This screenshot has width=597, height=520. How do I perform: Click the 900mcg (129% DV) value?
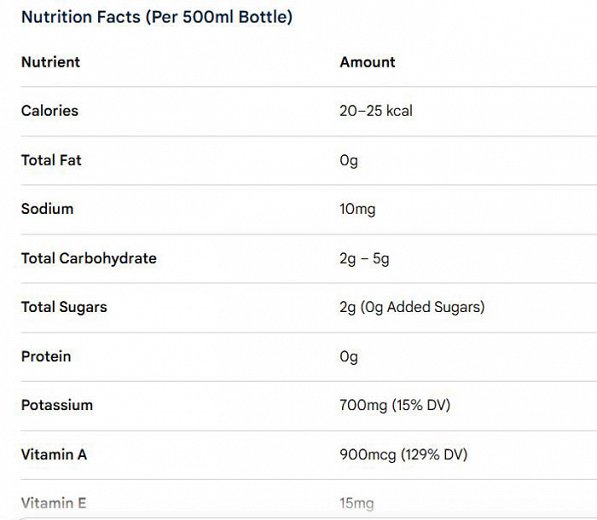click(x=404, y=455)
